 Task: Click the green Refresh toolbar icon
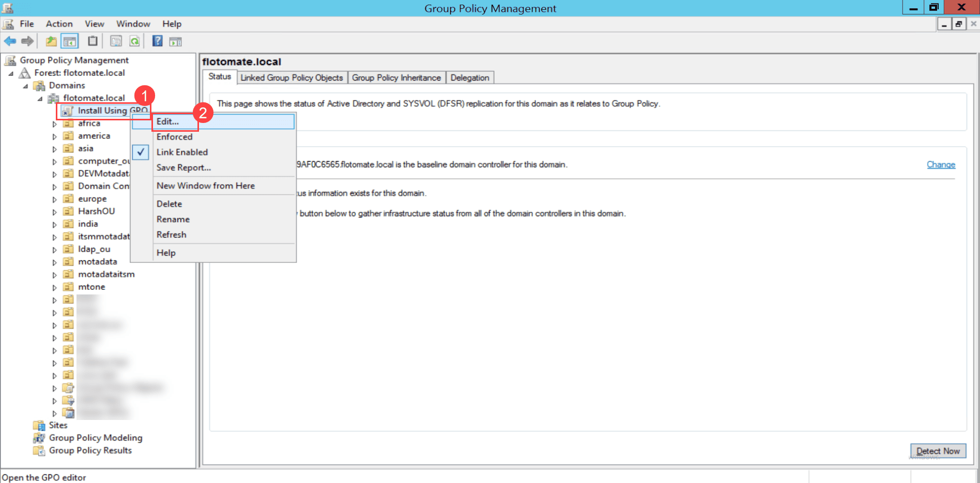tap(134, 41)
